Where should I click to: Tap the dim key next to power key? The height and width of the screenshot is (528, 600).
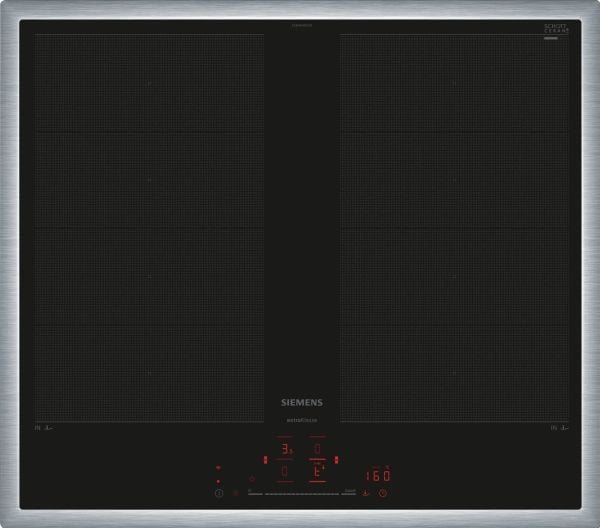click(x=236, y=493)
